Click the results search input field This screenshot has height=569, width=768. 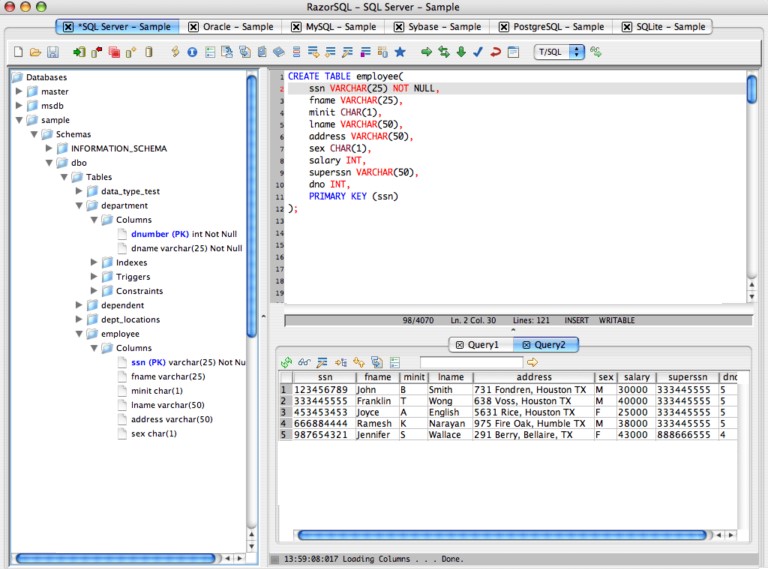[x=471, y=362]
